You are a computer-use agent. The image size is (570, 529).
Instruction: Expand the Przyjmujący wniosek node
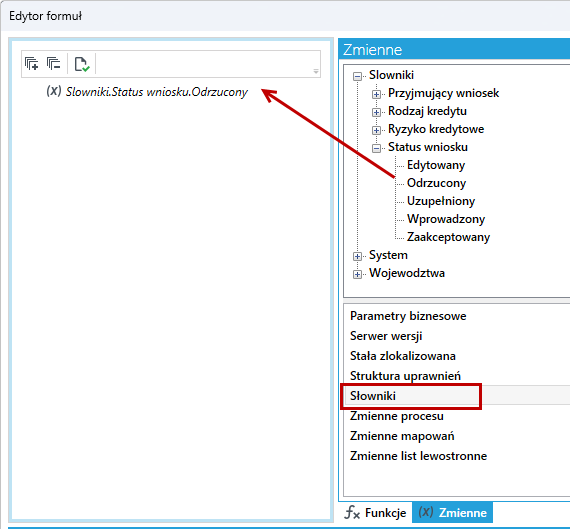[x=376, y=94]
